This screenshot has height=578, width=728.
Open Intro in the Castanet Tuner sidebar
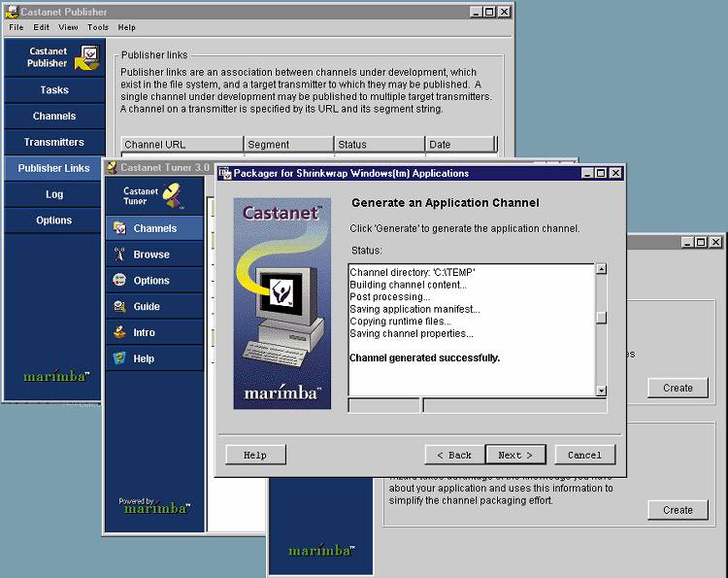[154, 332]
